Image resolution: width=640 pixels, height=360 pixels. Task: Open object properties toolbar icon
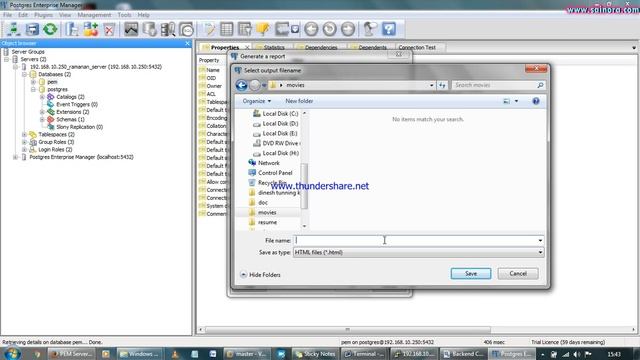(x=72, y=29)
